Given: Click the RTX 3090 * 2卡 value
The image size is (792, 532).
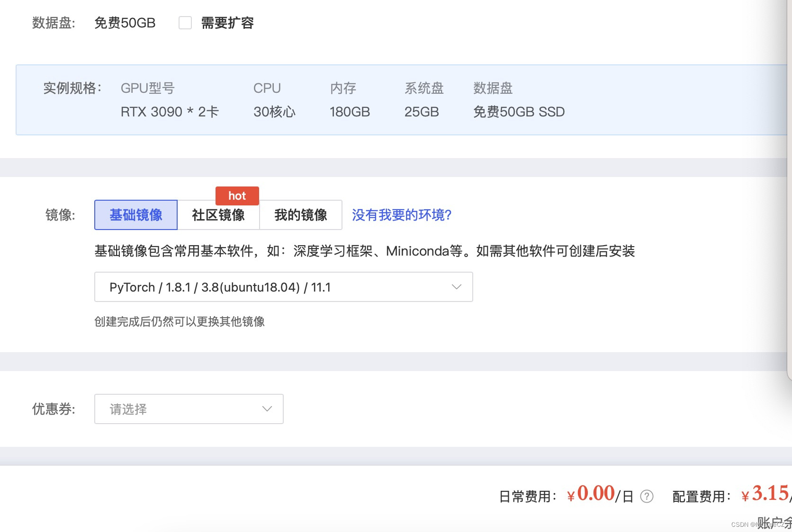Looking at the screenshot, I should (x=170, y=112).
